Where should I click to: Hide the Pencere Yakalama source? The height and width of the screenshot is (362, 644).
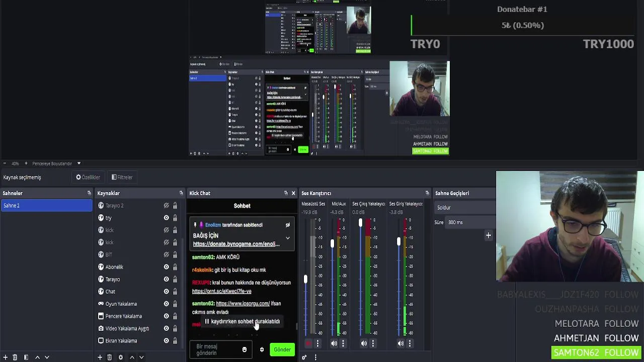(x=166, y=316)
